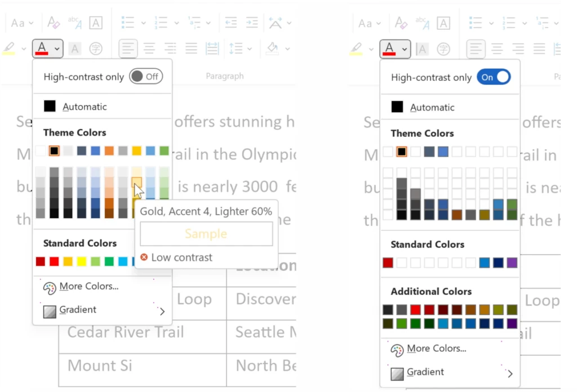
Task: Apply bullets using the Bullets icon
Action: point(128,23)
